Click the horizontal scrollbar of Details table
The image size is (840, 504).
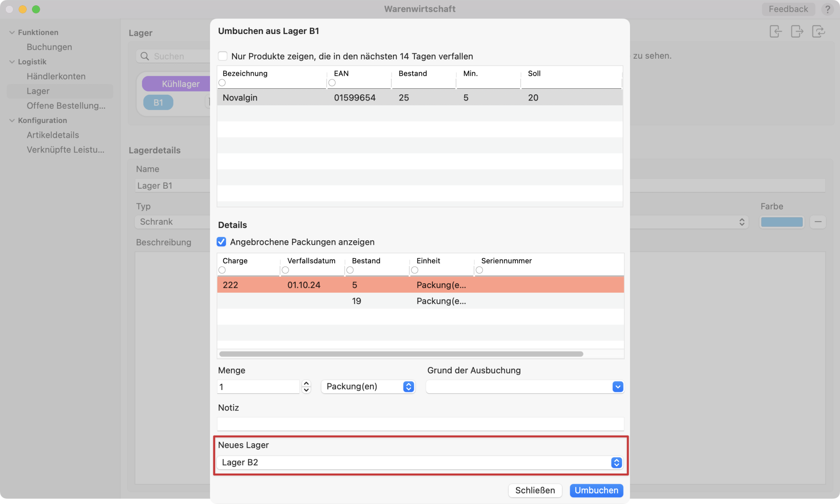[401, 354]
